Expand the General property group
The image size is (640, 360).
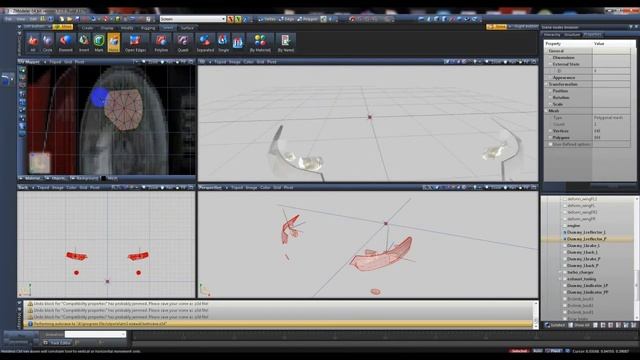pyautogui.click(x=546, y=51)
